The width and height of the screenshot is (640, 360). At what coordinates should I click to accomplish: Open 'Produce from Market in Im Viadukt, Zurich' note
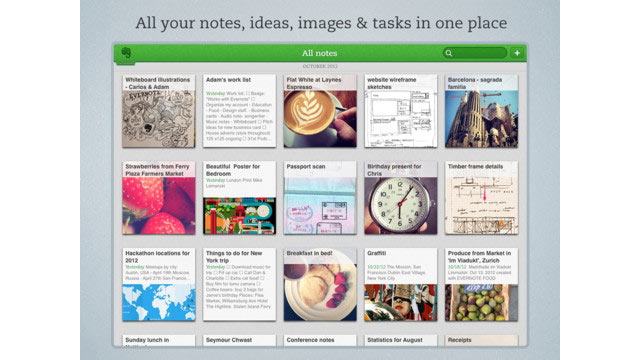tap(482, 284)
